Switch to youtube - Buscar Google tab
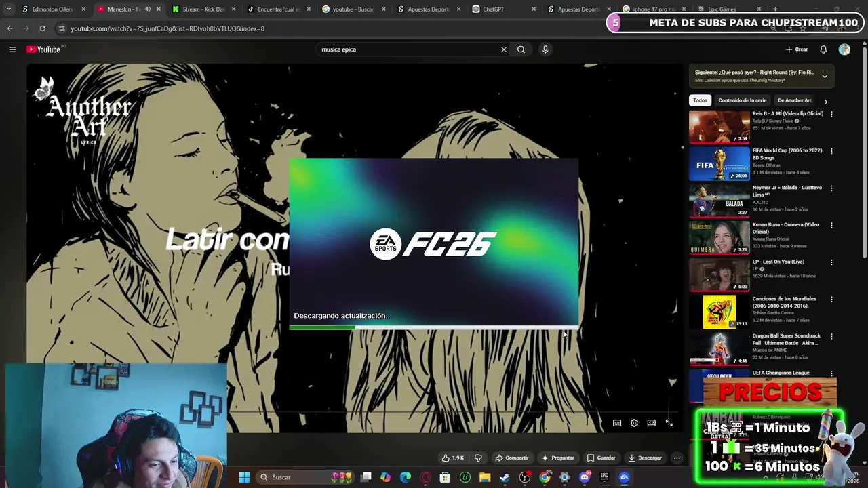This screenshot has height=488, width=868. click(352, 9)
